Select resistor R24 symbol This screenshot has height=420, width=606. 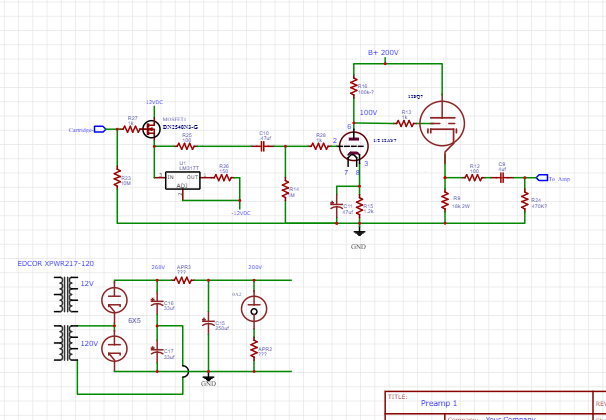[524, 200]
